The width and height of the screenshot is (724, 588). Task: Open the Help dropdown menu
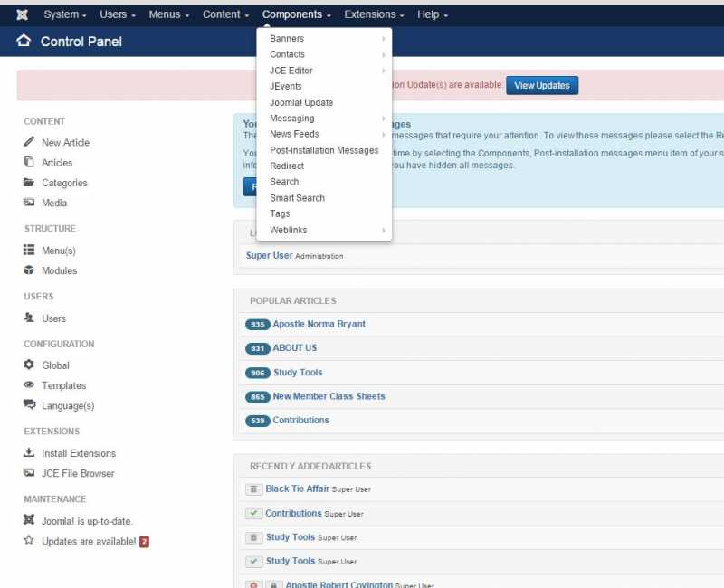pyautogui.click(x=433, y=14)
